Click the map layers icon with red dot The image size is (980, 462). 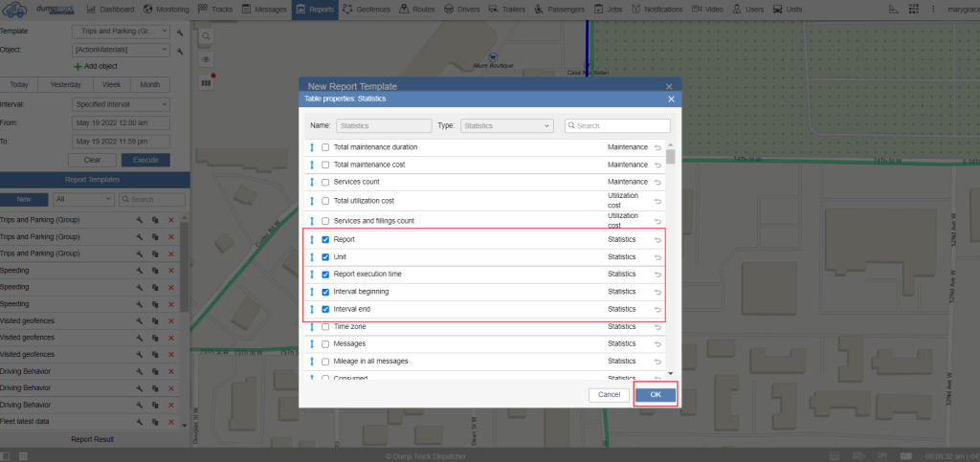click(x=206, y=82)
